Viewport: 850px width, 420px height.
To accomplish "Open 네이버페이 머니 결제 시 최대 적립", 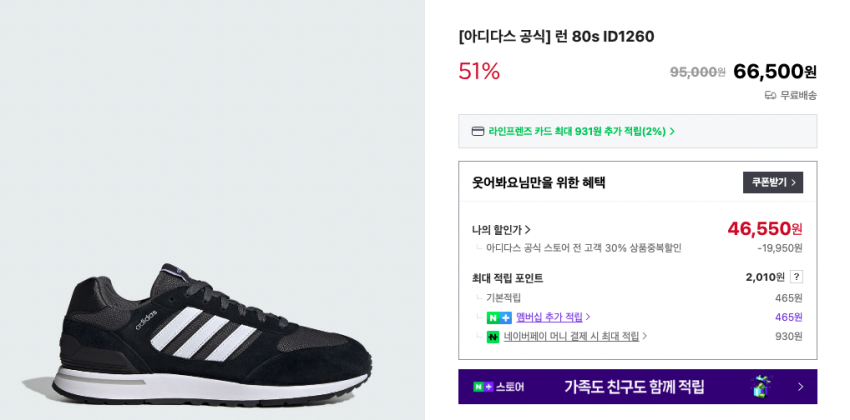I will (x=571, y=337).
